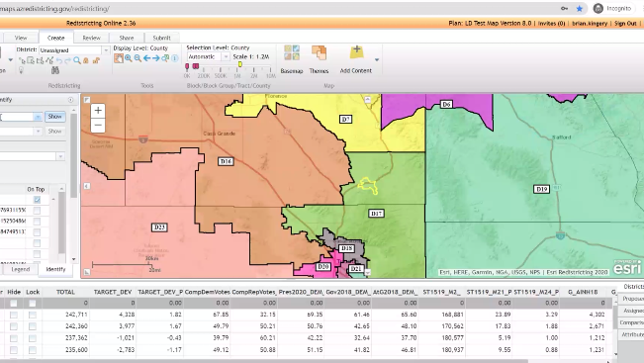644x363 pixels.
Task: Expand the Add Content dropdown arrow
Action: pos(377,60)
